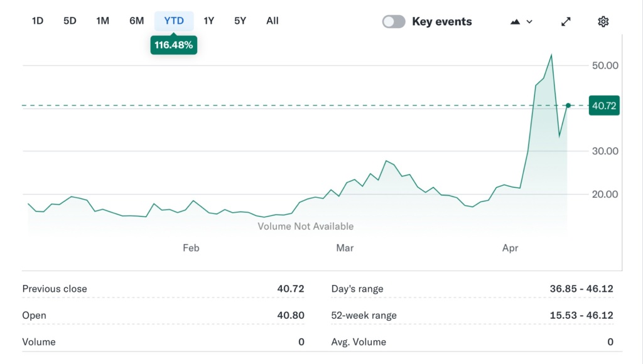
Task: Click the 52-week range label
Action: coord(364,315)
